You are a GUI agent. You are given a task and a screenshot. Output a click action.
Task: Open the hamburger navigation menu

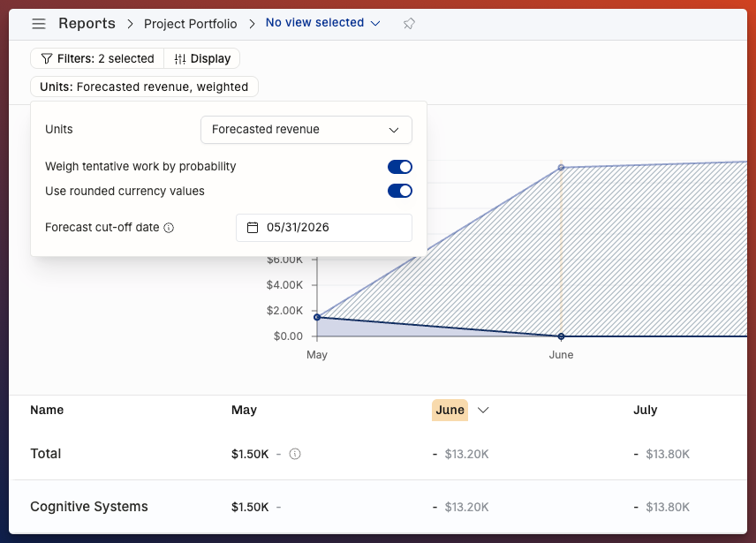[39, 24]
